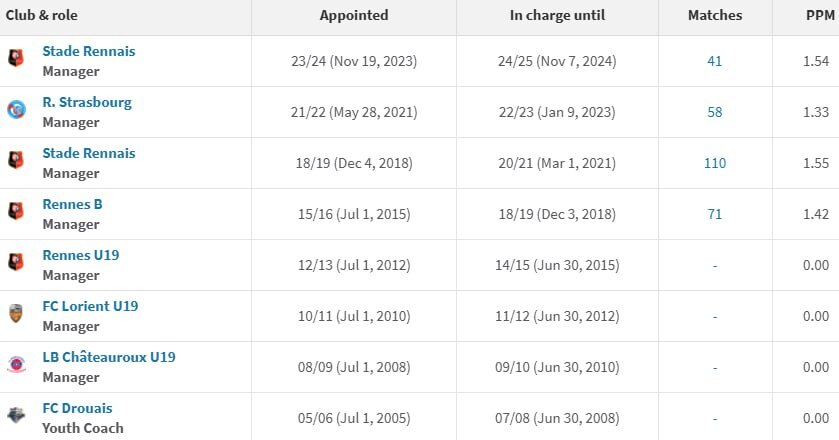Open the FC Lorient U19 link
Screen dimensions: 839x440
pyautogui.click(x=90, y=306)
